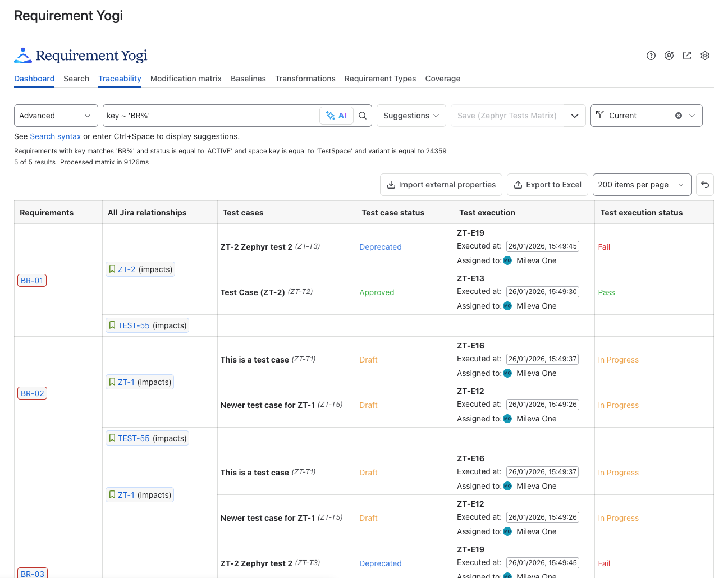Click the user account icon in the header
Screen dimensions: 728x578
(x=669, y=56)
